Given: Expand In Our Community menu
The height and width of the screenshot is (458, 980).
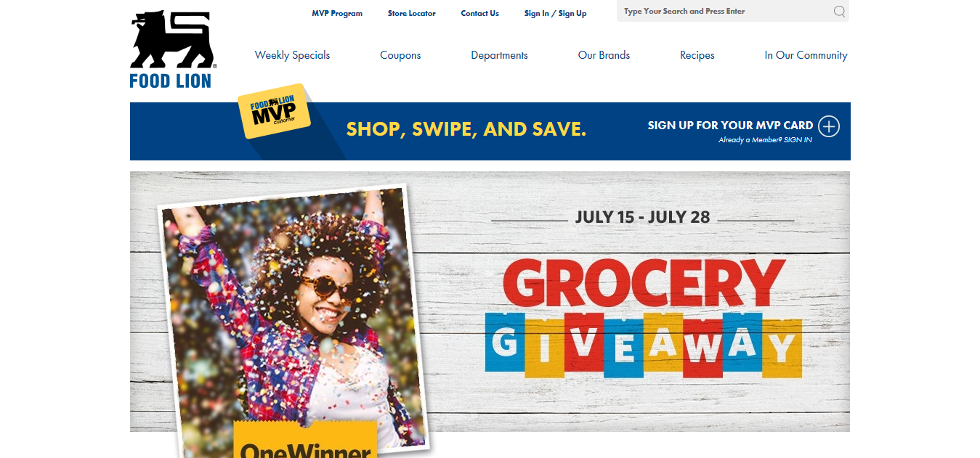Looking at the screenshot, I should tap(806, 55).
